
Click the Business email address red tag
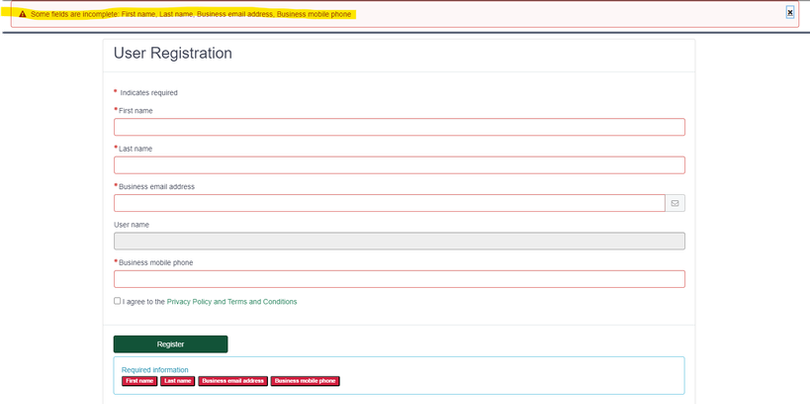[233, 381]
